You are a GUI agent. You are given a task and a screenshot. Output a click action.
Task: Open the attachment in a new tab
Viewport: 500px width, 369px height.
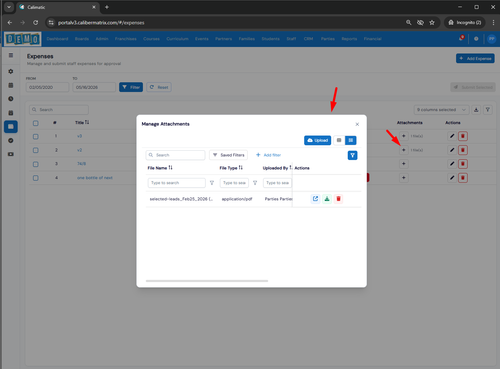(x=315, y=199)
